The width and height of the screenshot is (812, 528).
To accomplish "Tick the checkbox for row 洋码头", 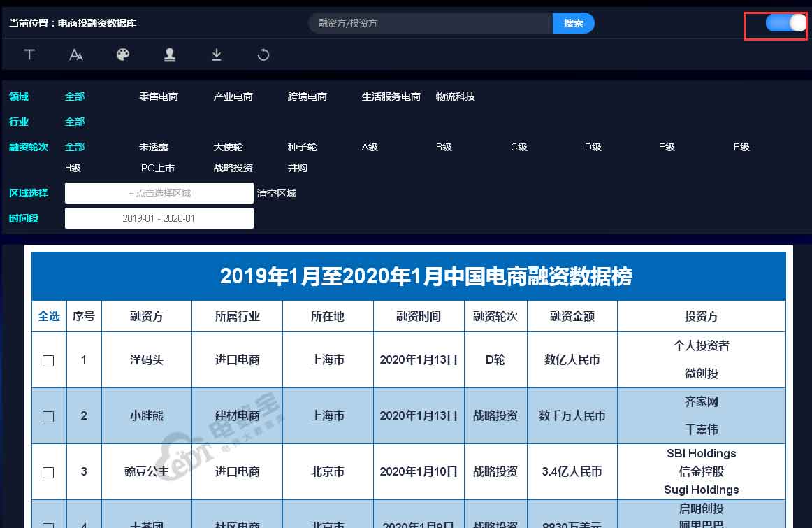I will pyautogui.click(x=48, y=361).
